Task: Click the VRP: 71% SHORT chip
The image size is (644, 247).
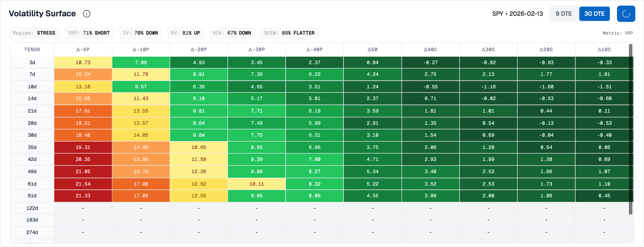Action: (89, 33)
